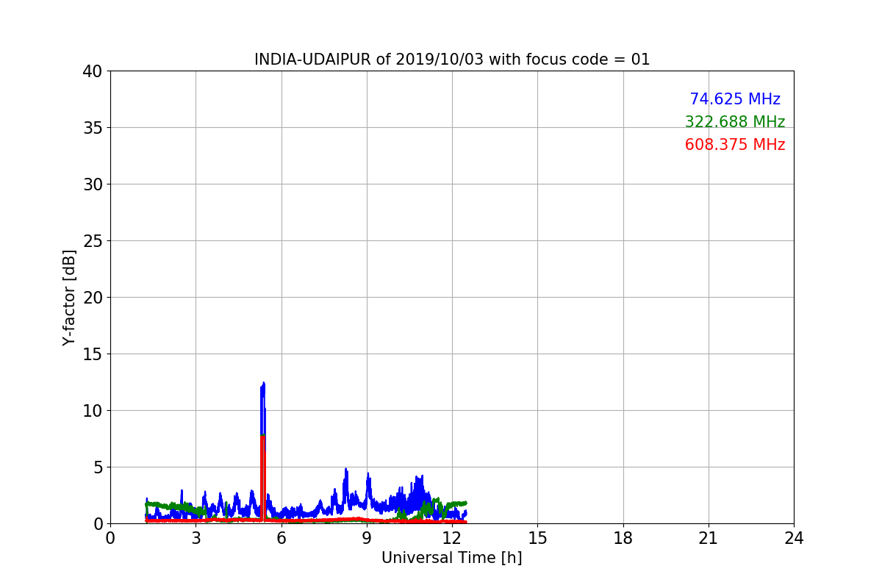The width and height of the screenshot is (882, 588).
Task: Click the y-axis tick label 30
Action: point(93,184)
